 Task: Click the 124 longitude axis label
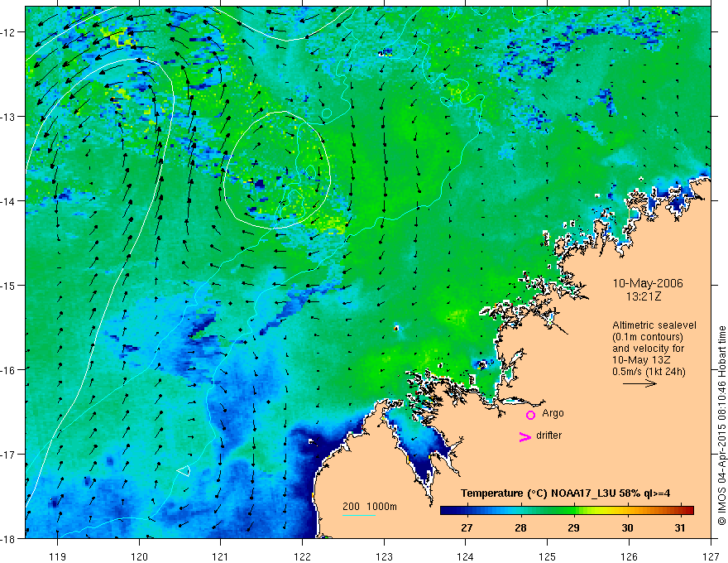coord(466,557)
